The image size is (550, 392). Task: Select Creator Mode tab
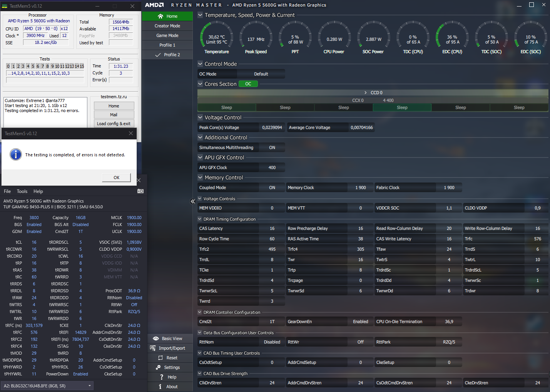tap(167, 26)
